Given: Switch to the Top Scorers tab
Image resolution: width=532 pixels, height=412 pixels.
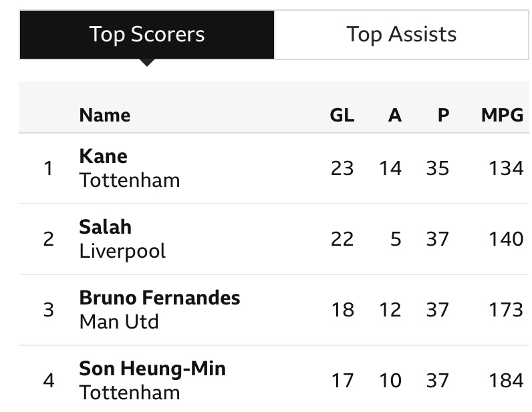Looking at the screenshot, I should coord(147,34).
